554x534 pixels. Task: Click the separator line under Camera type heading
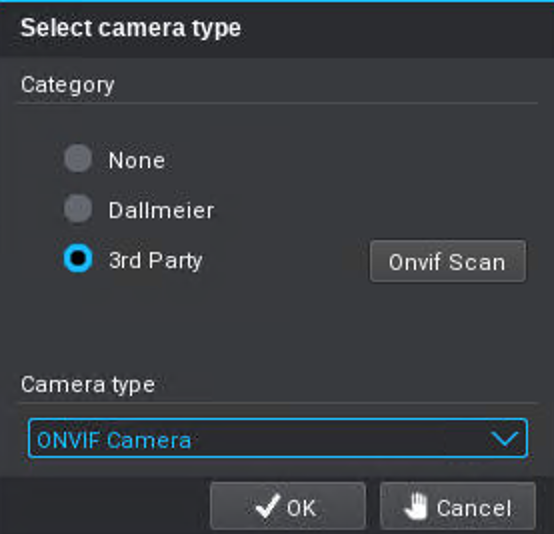(278, 403)
